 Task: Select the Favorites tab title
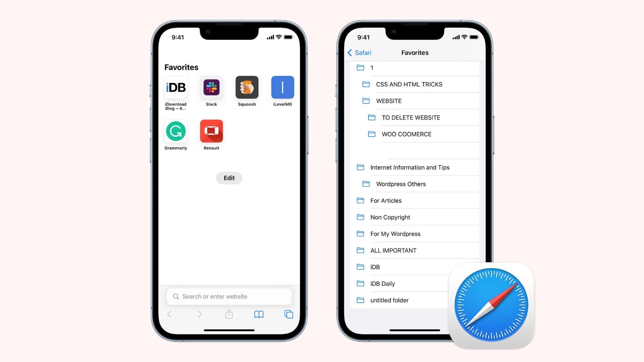tap(415, 53)
